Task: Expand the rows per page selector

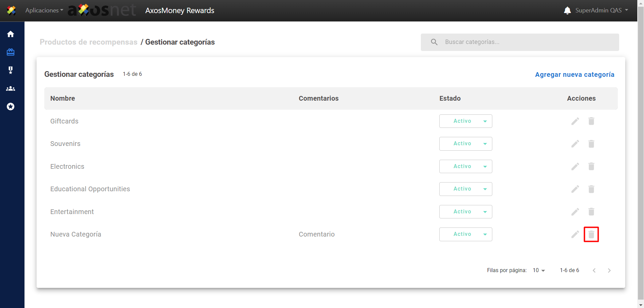Action: pos(539,270)
